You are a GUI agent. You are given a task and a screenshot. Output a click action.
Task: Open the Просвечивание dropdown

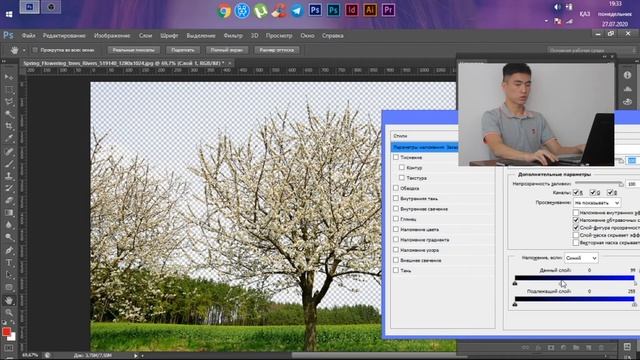coord(597,202)
